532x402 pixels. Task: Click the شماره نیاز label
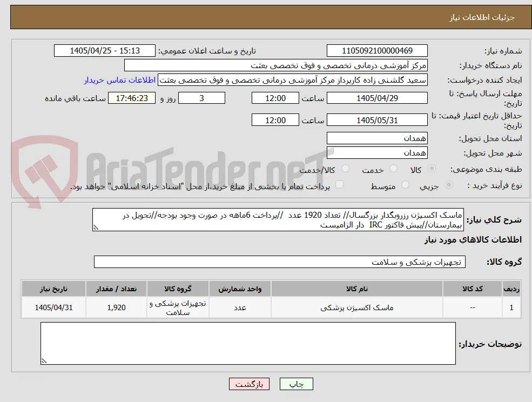click(x=503, y=51)
